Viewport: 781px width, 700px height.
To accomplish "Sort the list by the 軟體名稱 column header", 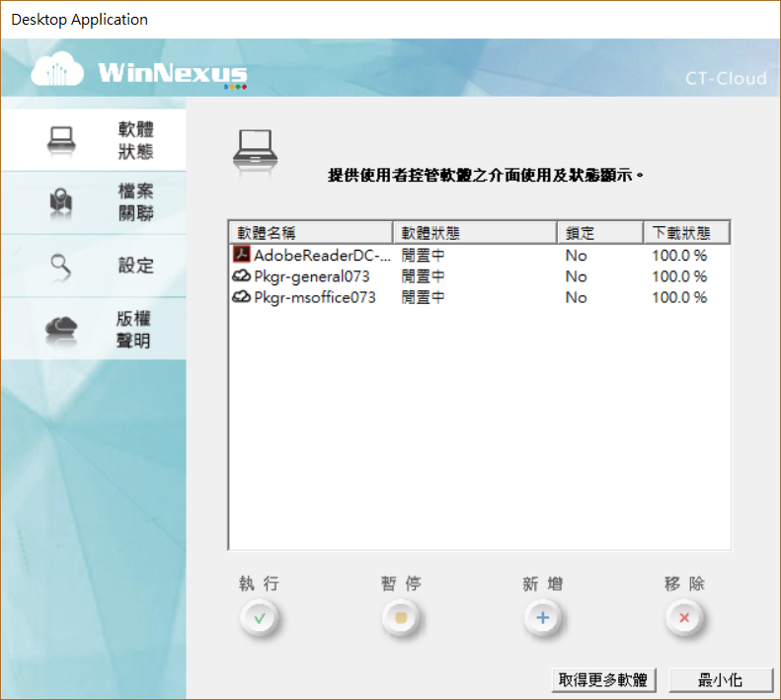I will pos(311,233).
